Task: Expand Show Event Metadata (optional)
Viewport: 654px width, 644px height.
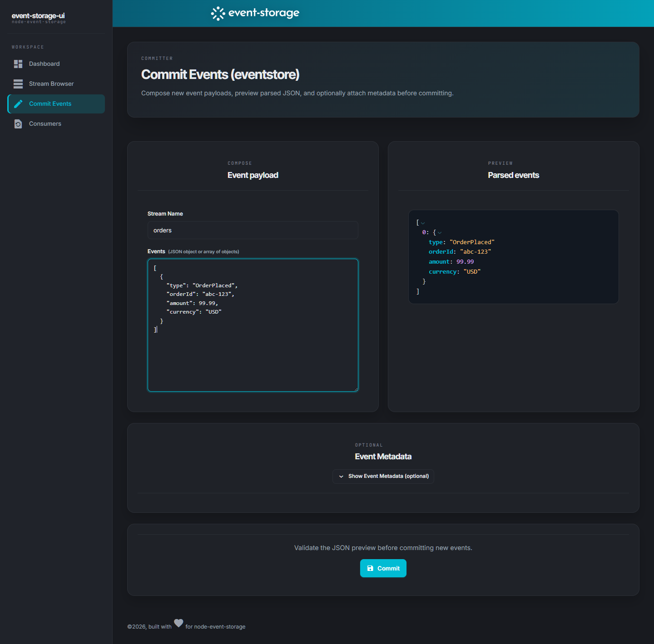Action: click(x=383, y=477)
